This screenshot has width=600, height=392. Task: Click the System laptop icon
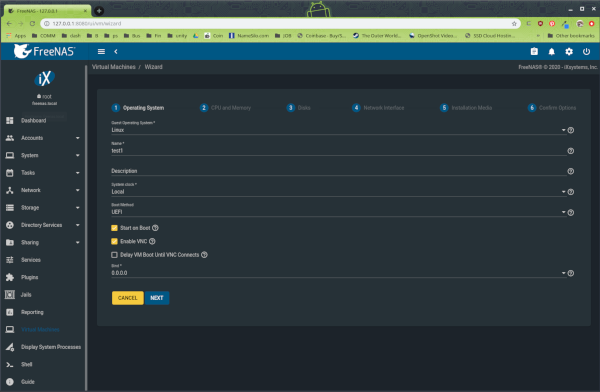10,155
